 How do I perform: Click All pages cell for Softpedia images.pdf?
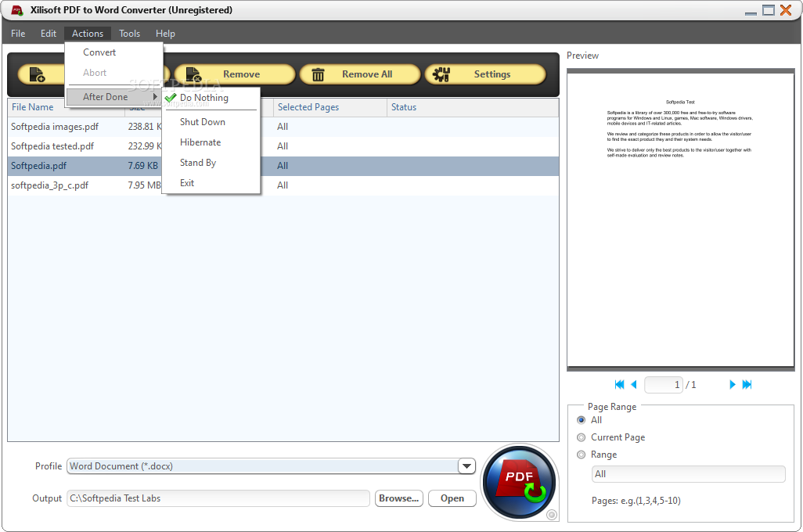(x=283, y=127)
